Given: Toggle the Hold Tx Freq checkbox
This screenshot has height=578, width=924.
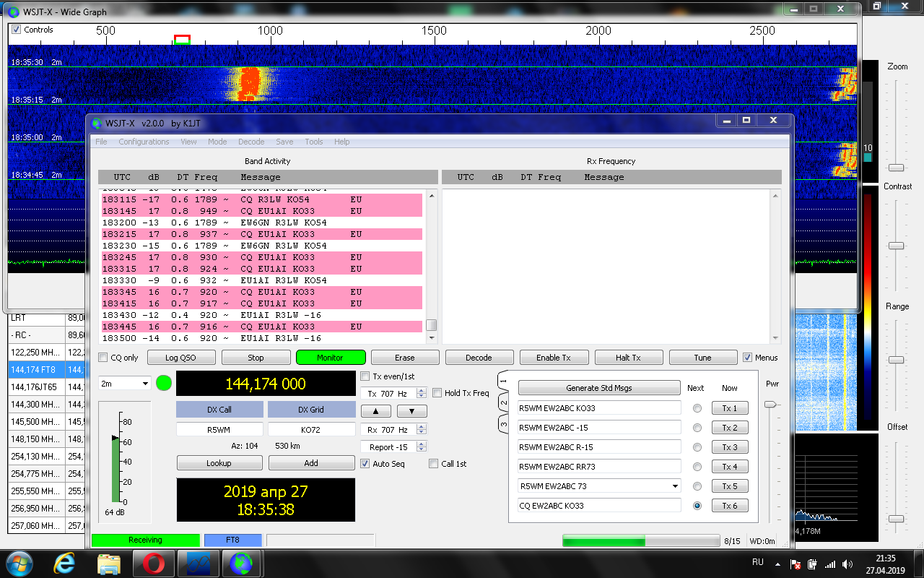Looking at the screenshot, I should (437, 393).
